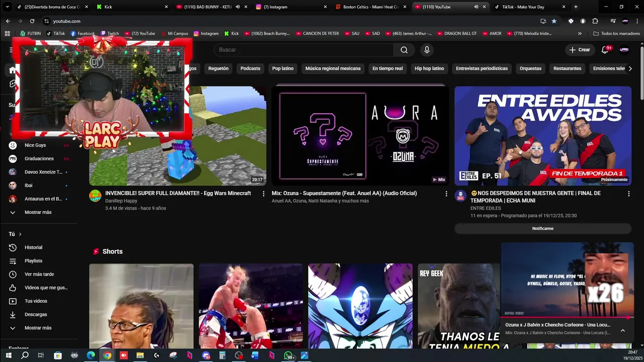The image size is (644, 362).
Task: Mute the BAD BUNNY tab audio
Action: point(237,7)
